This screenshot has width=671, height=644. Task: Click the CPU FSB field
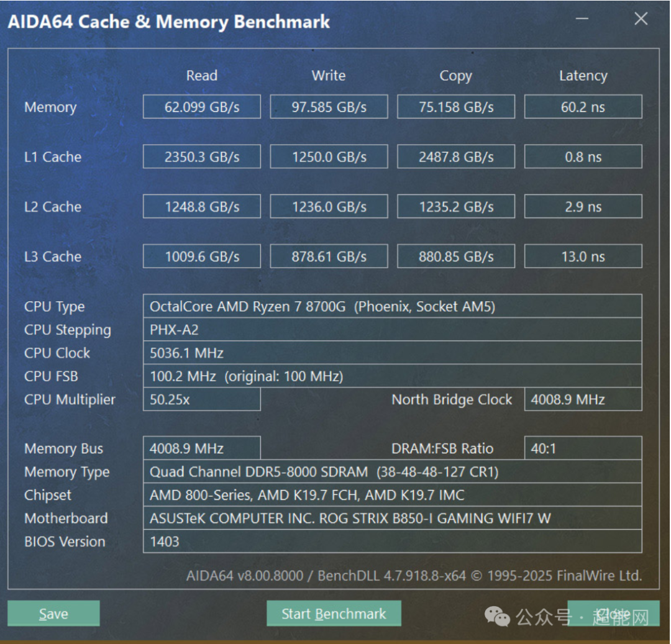pyautogui.click(x=393, y=376)
